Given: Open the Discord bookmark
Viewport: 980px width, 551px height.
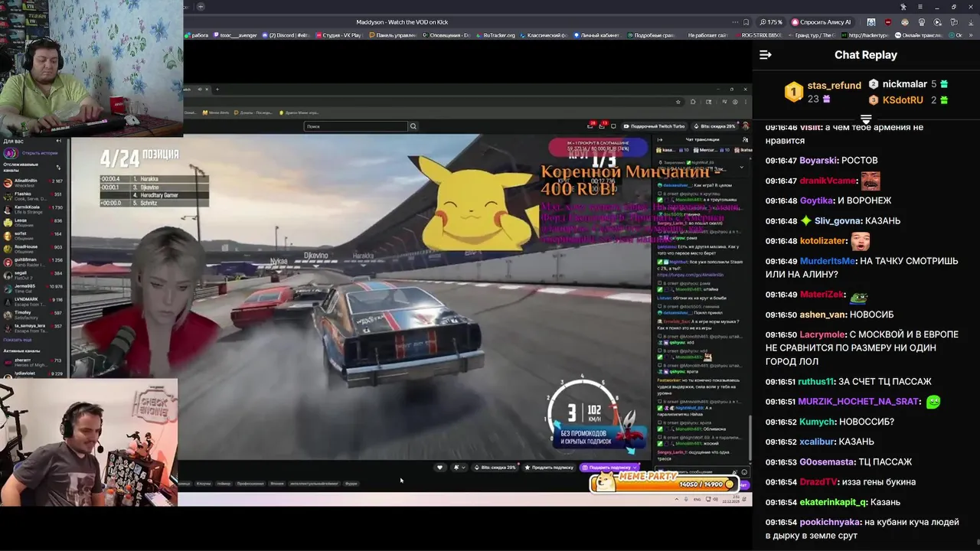Looking at the screenshot, I should tap(286, 35).
